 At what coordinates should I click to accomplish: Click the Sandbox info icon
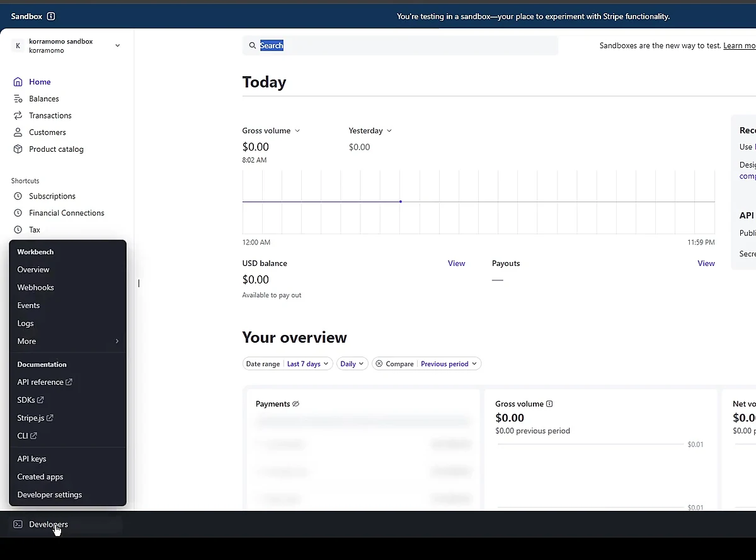[51, 16]
